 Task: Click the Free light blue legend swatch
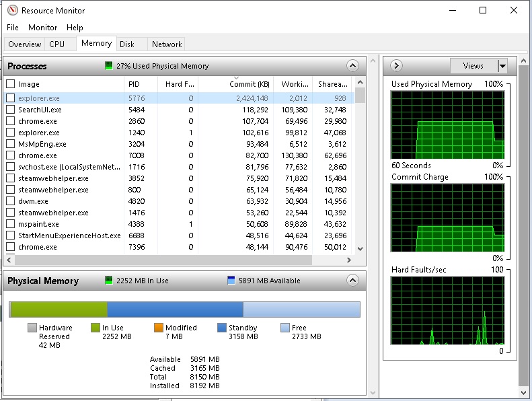(285, 328)
